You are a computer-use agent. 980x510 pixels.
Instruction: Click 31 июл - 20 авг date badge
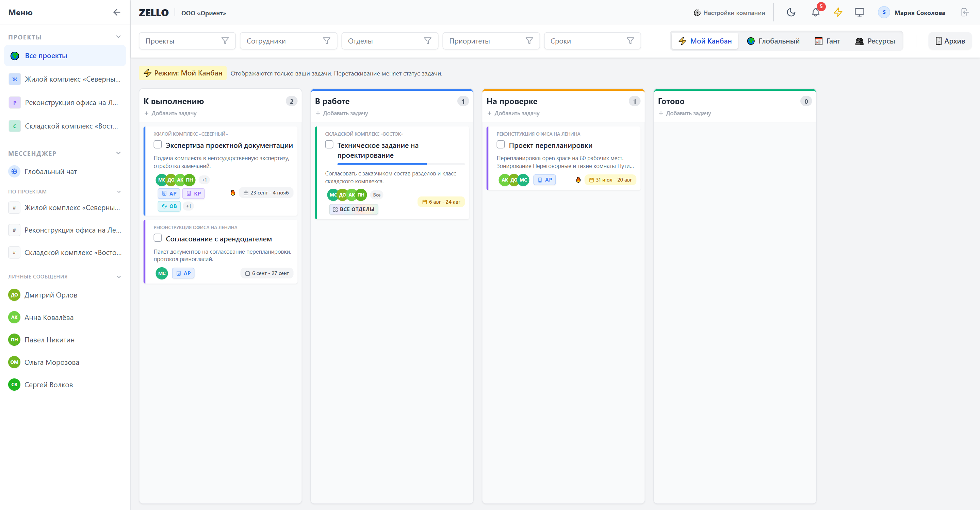point(610,180)
